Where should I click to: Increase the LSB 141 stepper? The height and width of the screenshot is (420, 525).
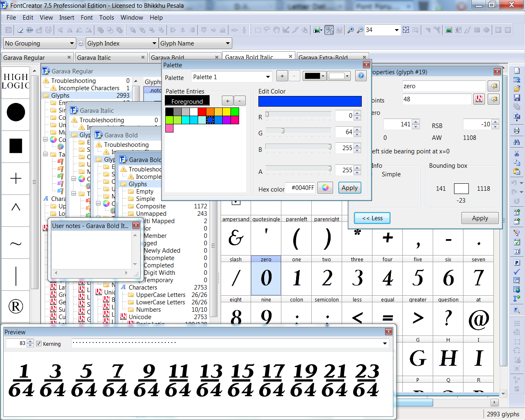416,122
